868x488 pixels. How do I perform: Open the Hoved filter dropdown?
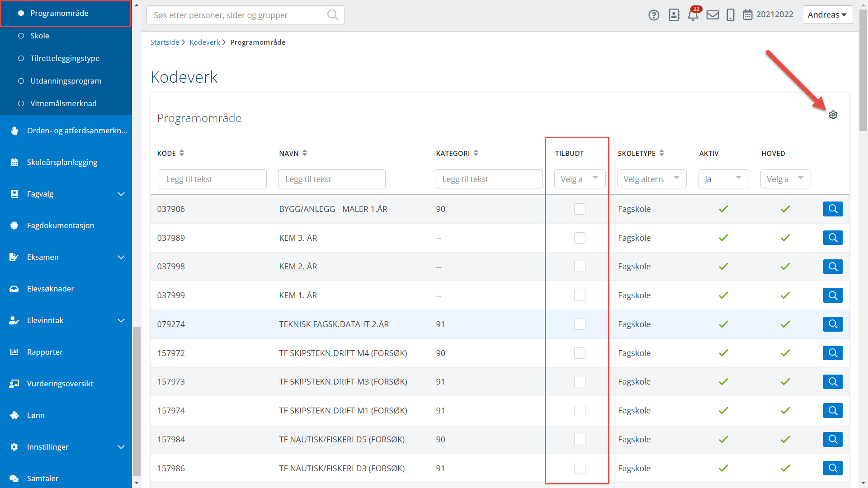[785, 179]
